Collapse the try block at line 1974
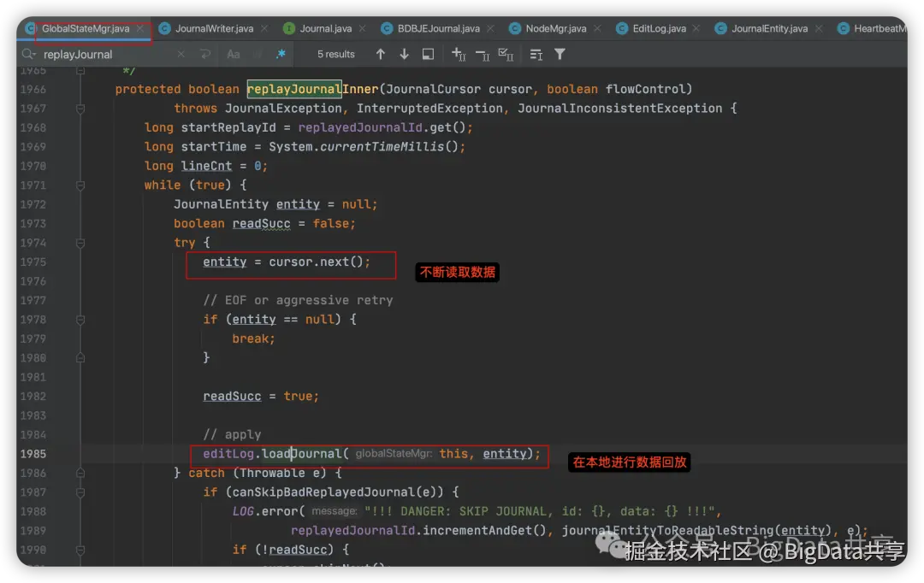Image resolution: width=924 pixels, height=583 pixels. 80,243
